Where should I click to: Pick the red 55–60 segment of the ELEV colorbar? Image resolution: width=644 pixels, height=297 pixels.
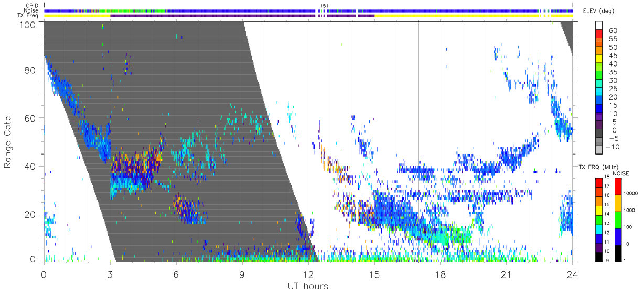point(600,35)
